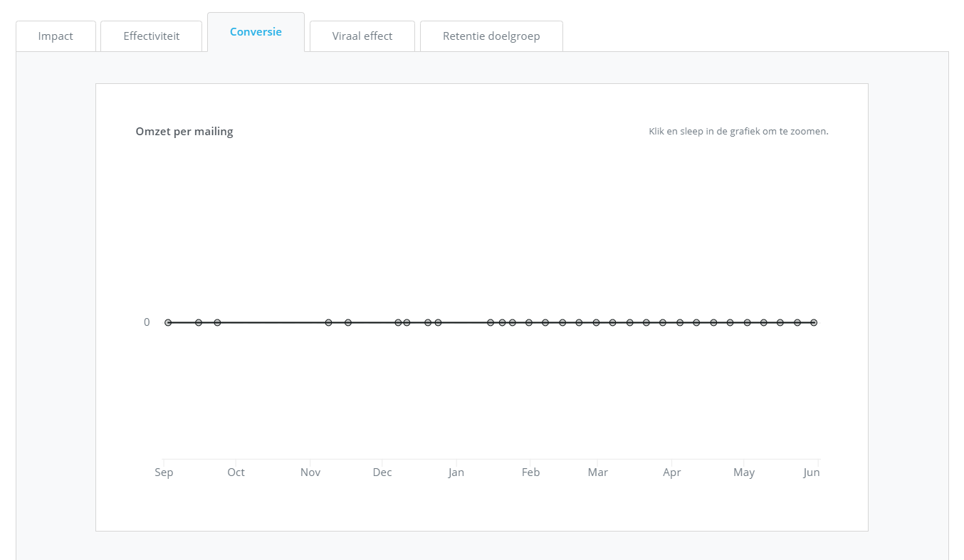964x560 pixels.
Task: Click the May label on the x-axis
Action: coord(744,472)
